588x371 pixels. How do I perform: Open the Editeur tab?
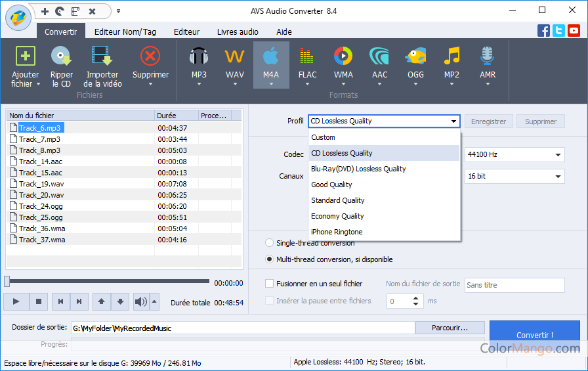[187, 32]
